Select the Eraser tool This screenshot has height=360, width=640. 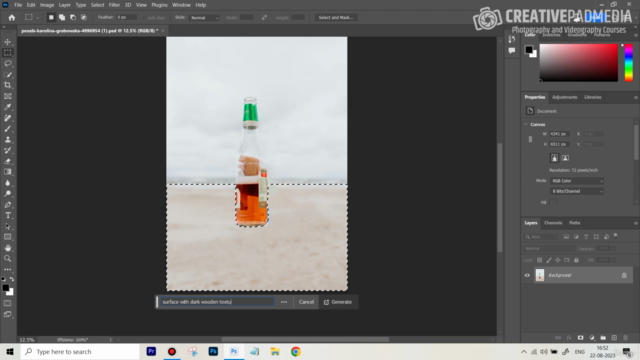click(8, 161)
